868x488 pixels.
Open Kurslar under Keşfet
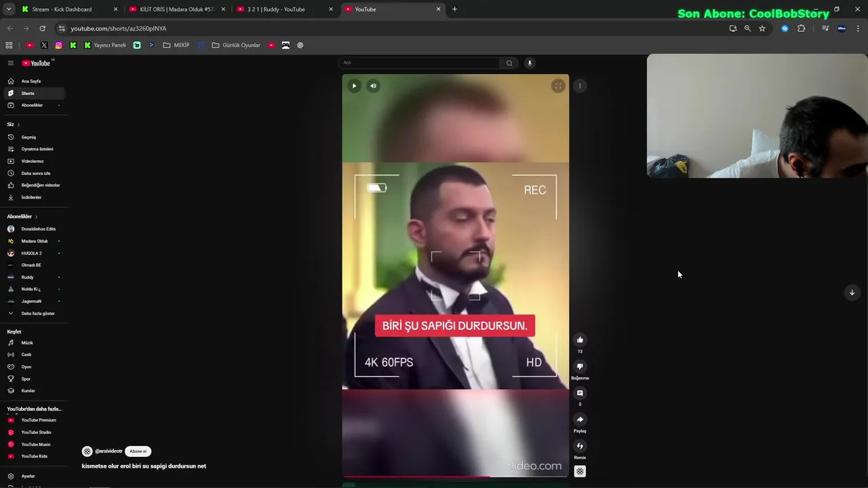tap(34, 390)
